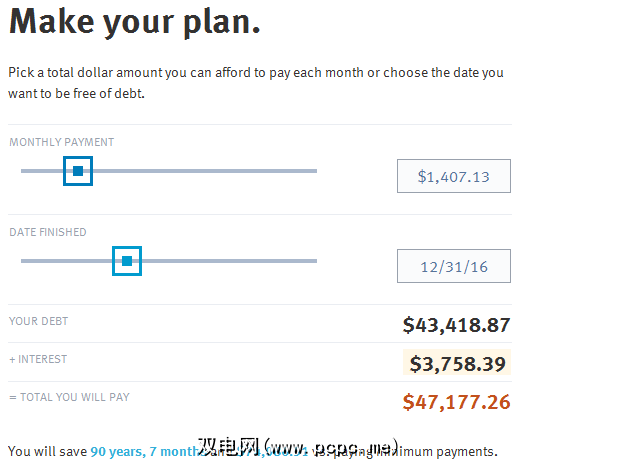Click the "Make your plan." heading

pyautogui.click(x=135, y=22)
